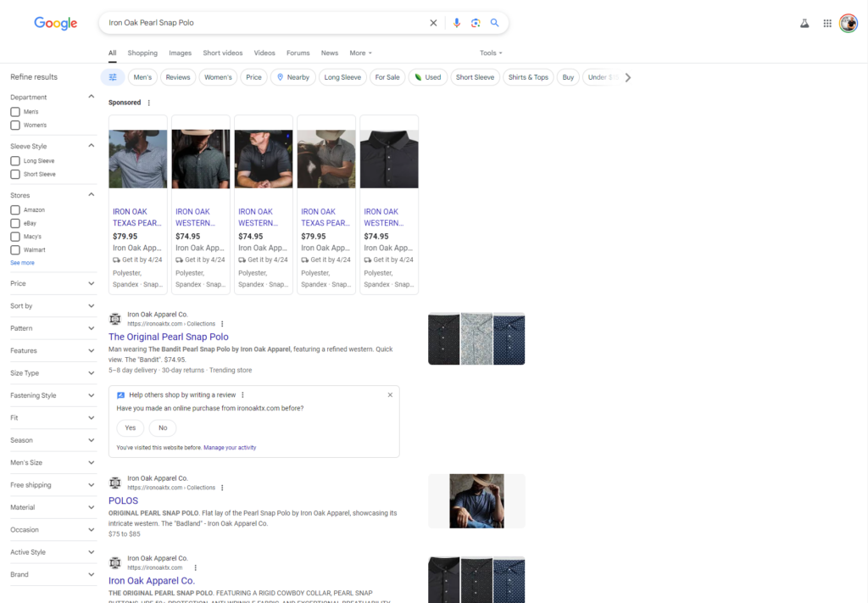Switch to the Videos tab
The height and width of the screenshot is (603, 868).
[x=264, y=53]
